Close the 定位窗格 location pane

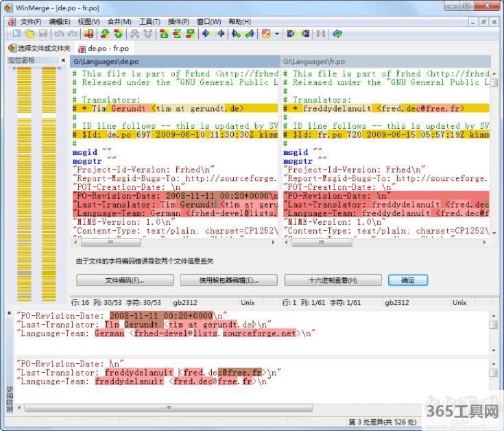coord(64,61)
